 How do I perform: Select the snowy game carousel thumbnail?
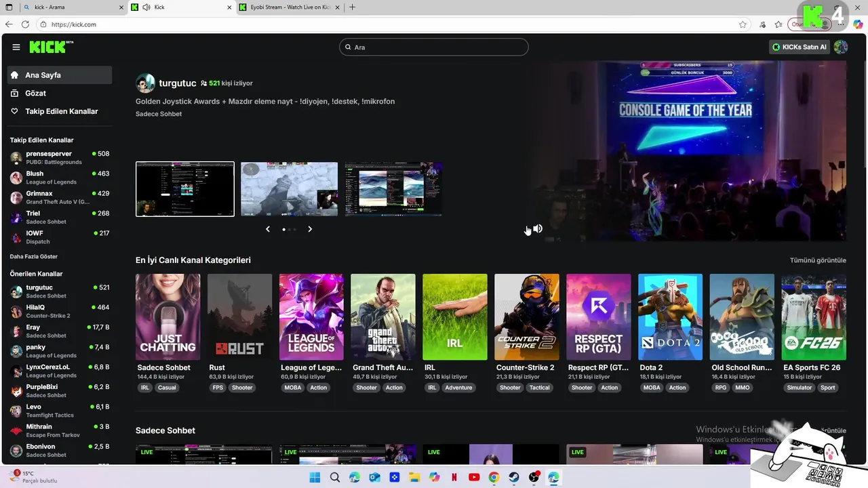point(289,189)
